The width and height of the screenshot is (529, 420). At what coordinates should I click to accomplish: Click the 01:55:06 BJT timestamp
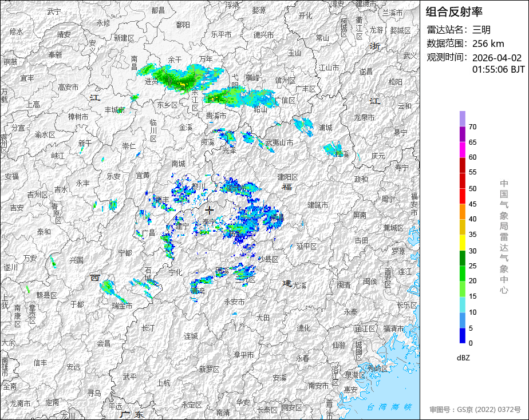pos(498,69)
